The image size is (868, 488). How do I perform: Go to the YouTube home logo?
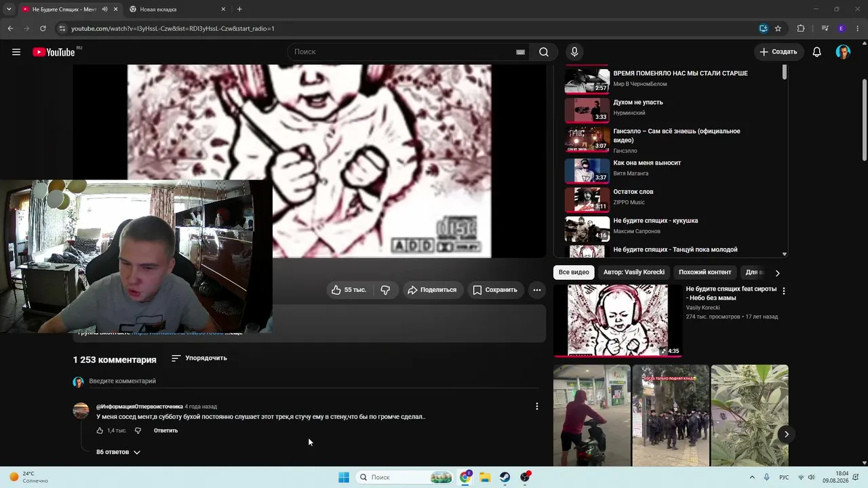click(54, 52)
